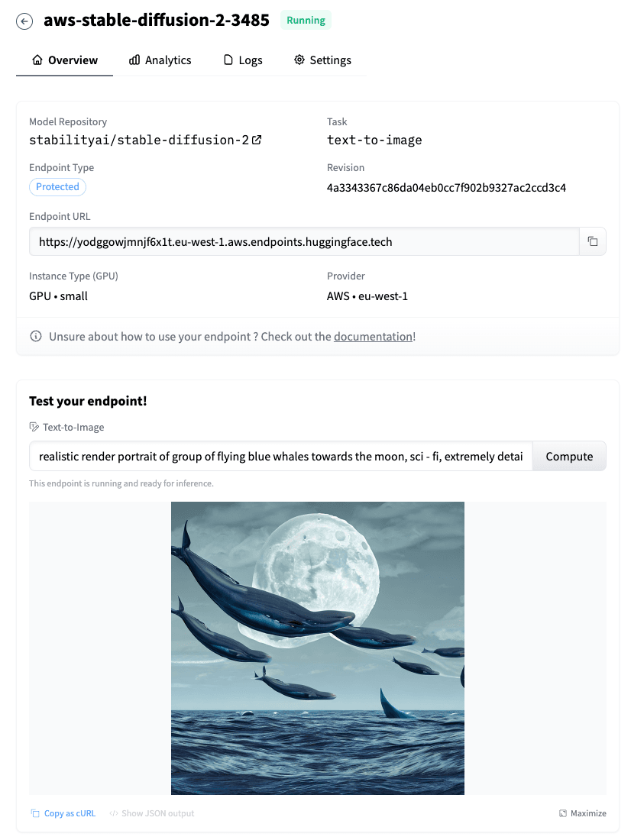
Task: Switch to the Overview tab
Action: pyautogui.click(x=64, y=60)
